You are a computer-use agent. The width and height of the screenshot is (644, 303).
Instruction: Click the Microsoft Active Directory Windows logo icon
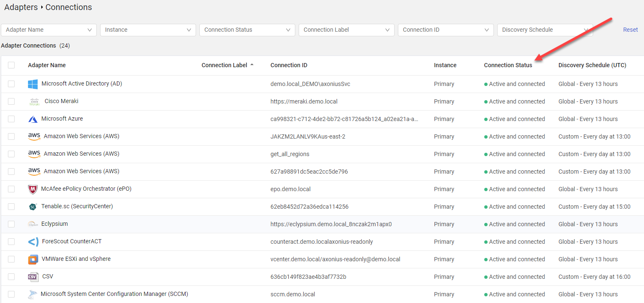pyautogui.click(x=33, y=84)
